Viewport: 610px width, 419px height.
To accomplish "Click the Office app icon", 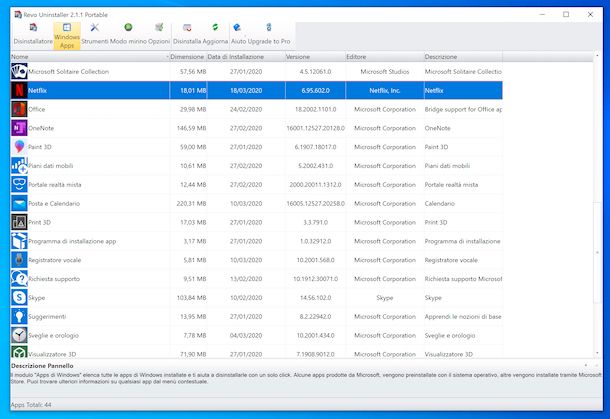I will pos(19,109).
